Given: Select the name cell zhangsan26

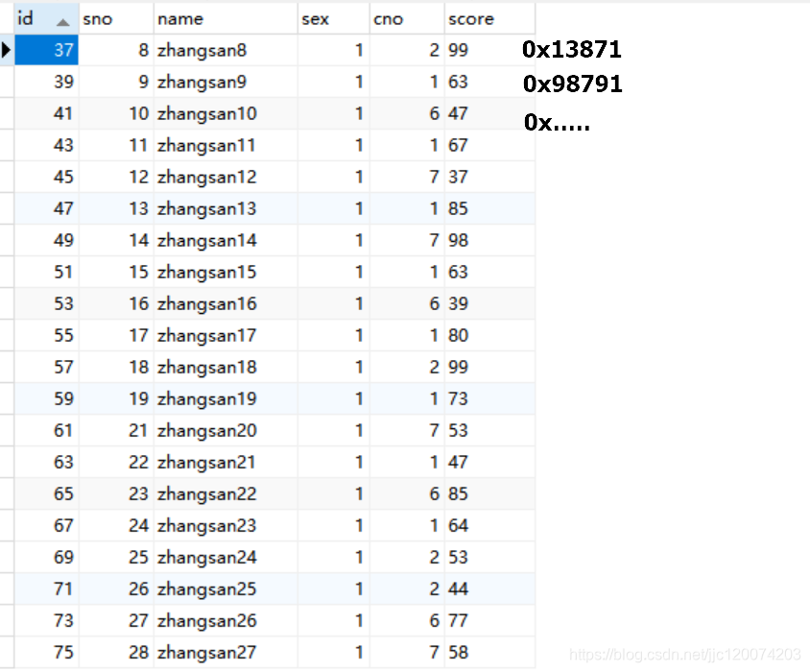Looking at the screenshot, I should (226, 620).
